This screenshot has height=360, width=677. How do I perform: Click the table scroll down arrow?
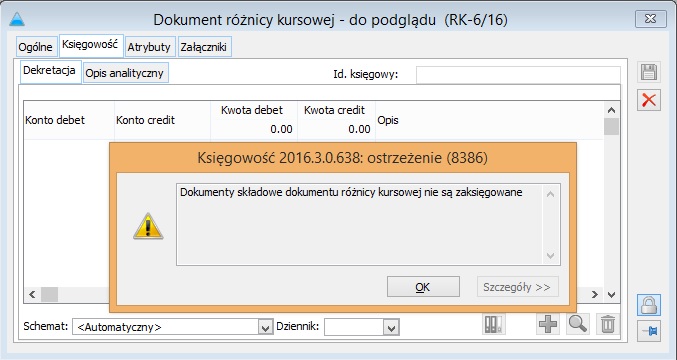[611, 295]
